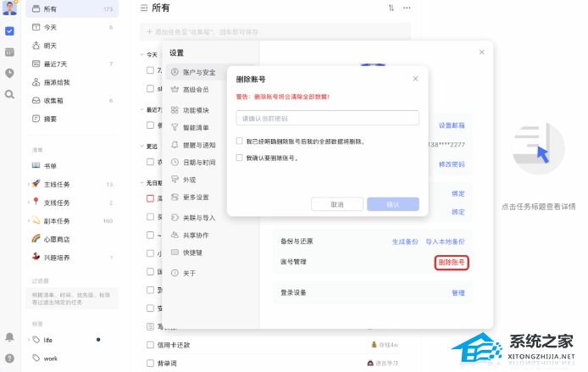The width and height of the screenshot is (588, 372).
Task: Close the 删除账号 dialog
Action: tap(415, 79)
